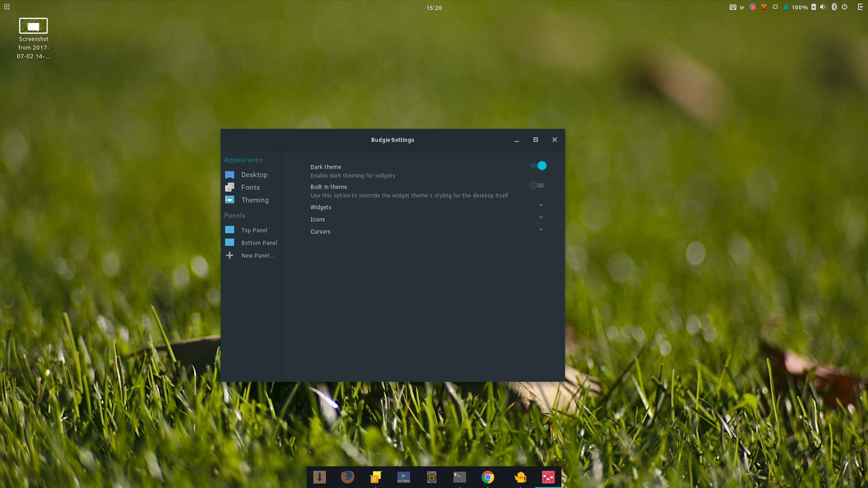Click the 15:20 clock
868x488 pixels.
pyautogui.click(x=434, y=8)
